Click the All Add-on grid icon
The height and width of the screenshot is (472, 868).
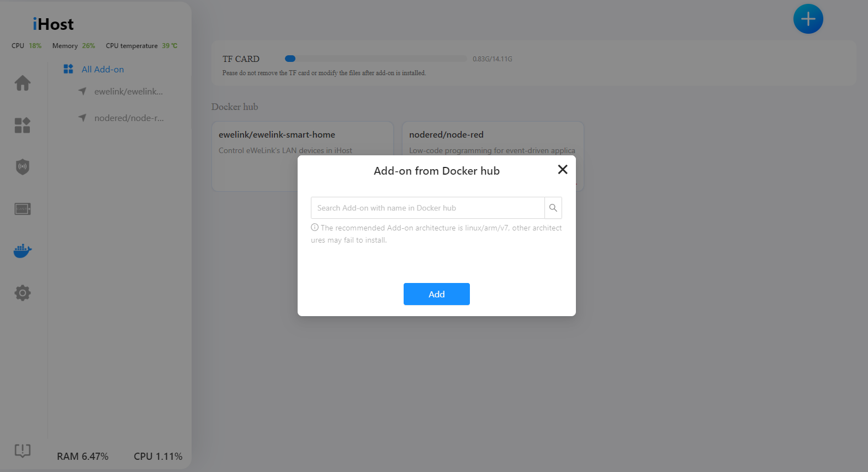point(68,69)
